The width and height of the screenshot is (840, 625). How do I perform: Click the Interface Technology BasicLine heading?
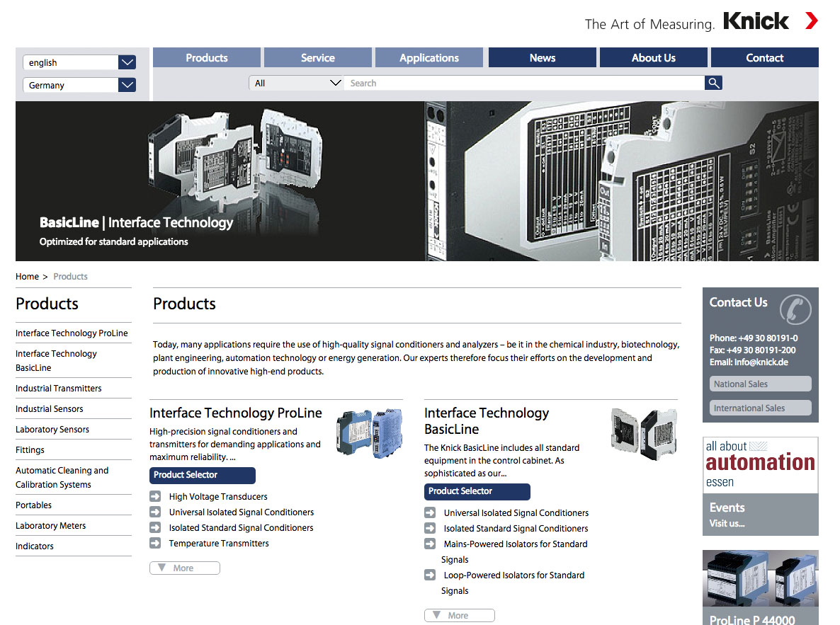(487, 421)
